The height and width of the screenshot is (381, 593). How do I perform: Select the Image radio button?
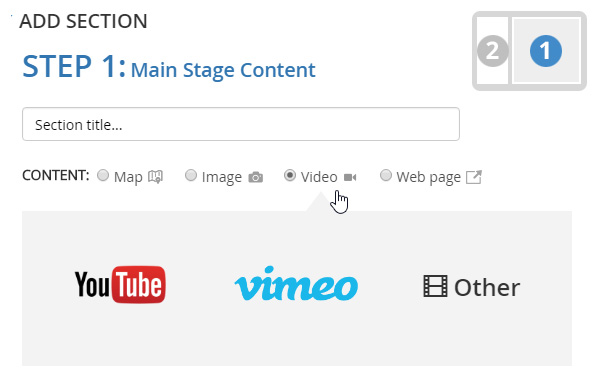click(x=191, y=176)
